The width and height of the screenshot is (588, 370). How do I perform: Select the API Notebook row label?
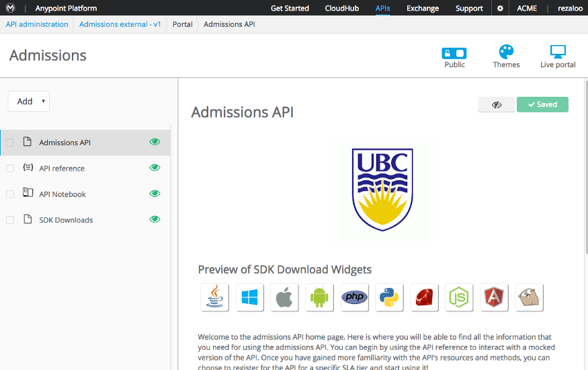coord(62,194)
